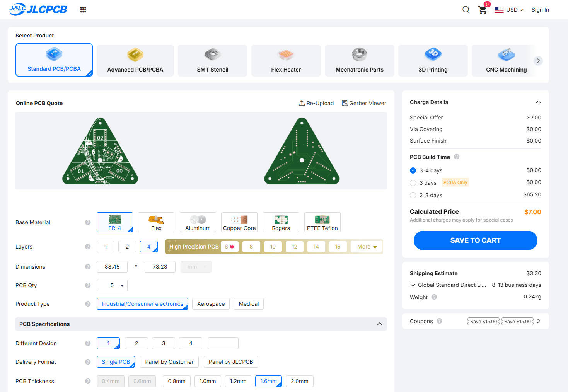
Task: Open the first Save $15.00 coupon
Action: 484,321
